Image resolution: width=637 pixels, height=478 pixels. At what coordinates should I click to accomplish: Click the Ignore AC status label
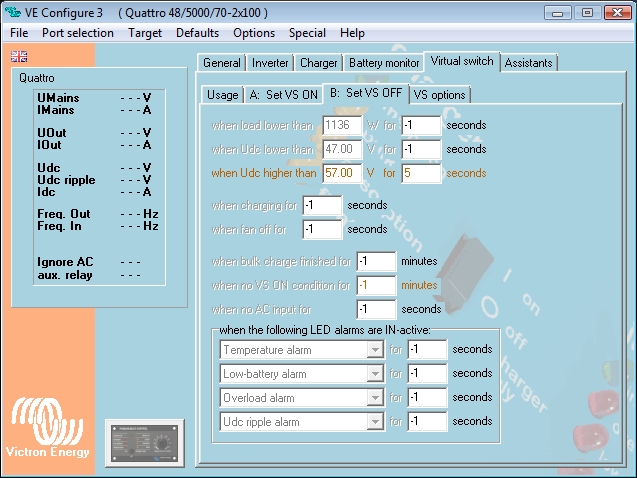point(65,262)
